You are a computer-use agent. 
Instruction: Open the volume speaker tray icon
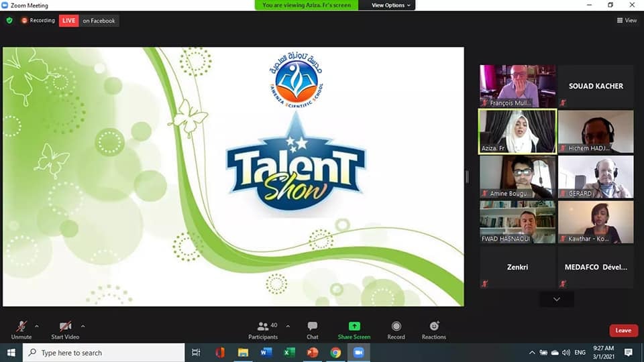tap(566, 353)
